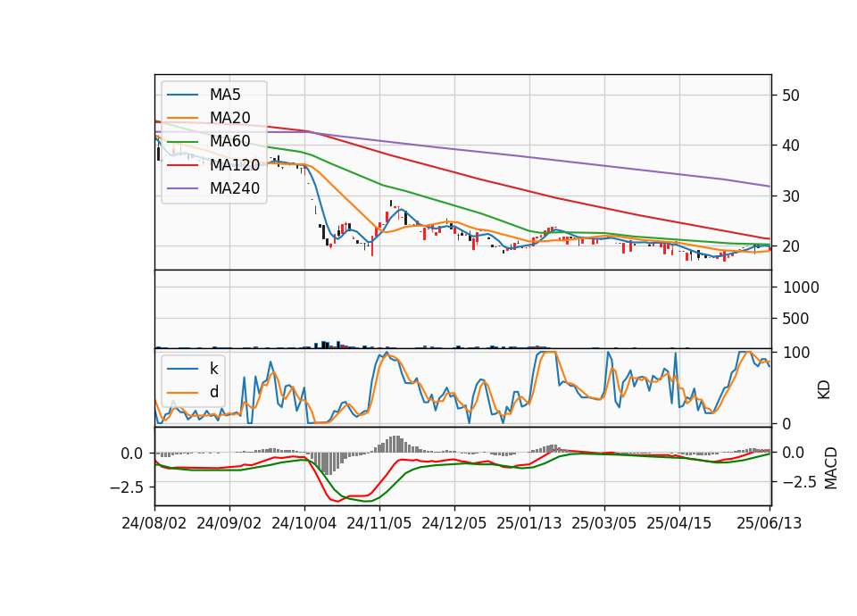The image size is (857, 616).
Task: Click the 24/12/05 date tick label
Action: click(453, 523)
